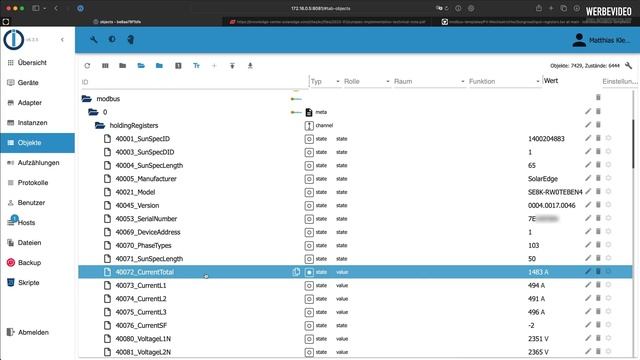
Task: Open Geräte in the sidebar
Action: 38,82
